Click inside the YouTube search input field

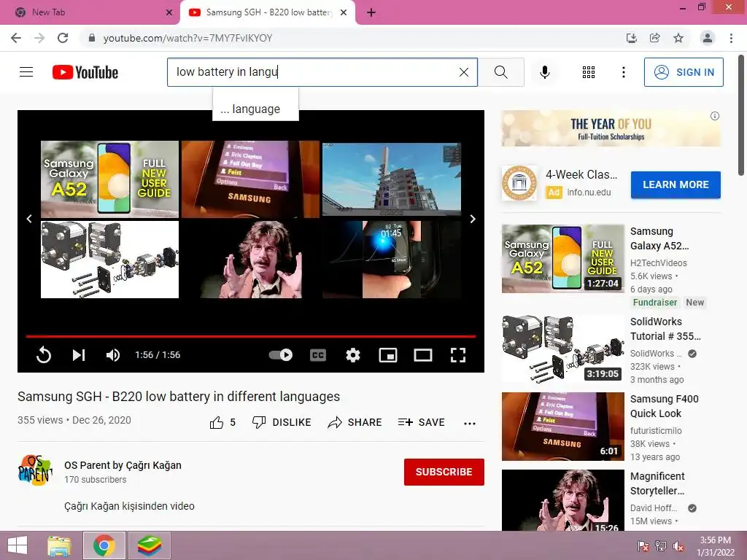[314, 72]
